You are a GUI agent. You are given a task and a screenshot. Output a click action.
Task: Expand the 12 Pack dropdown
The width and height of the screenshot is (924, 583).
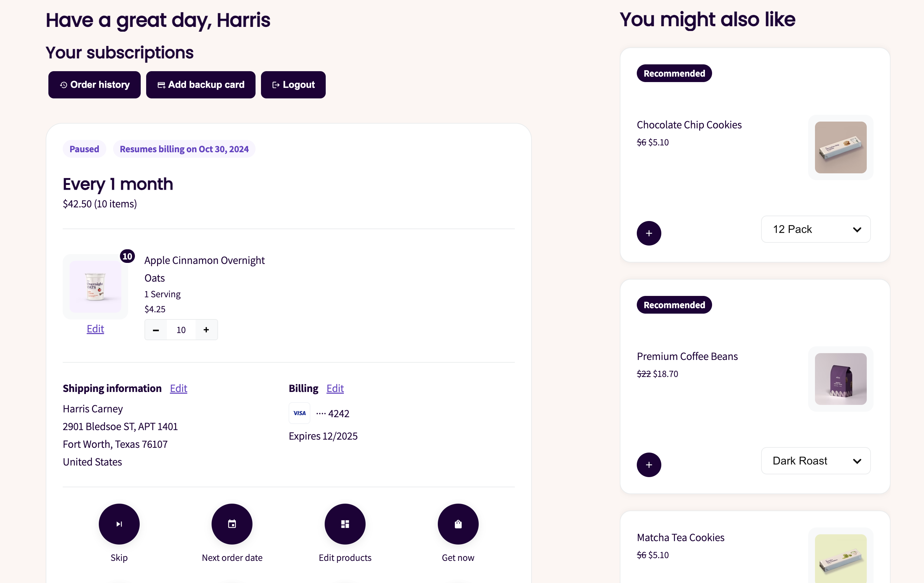pos(816,230)
